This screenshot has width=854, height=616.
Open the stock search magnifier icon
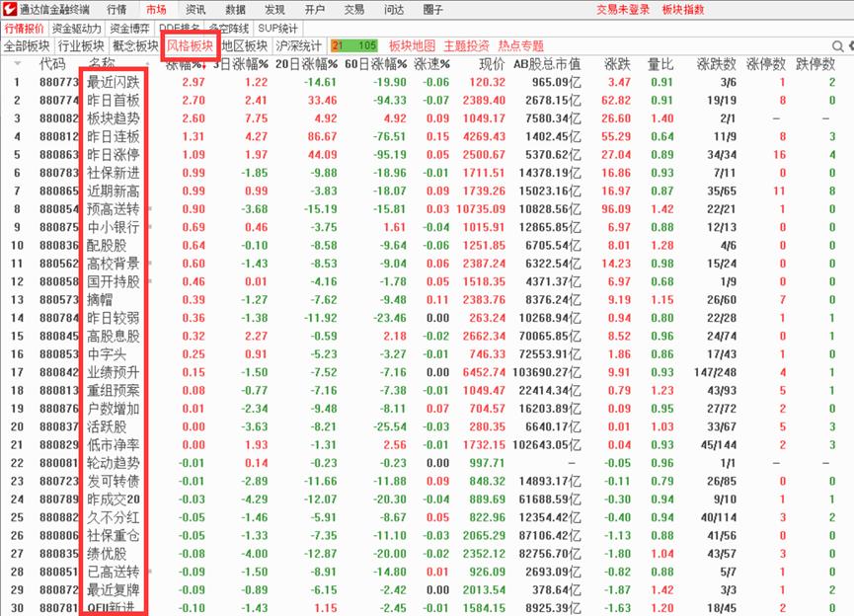[837, 46]
